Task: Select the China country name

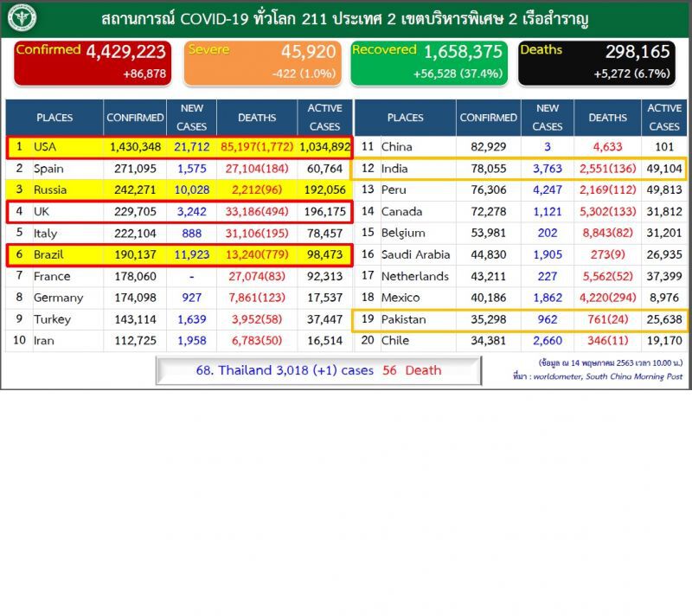Action: [396, 147]
